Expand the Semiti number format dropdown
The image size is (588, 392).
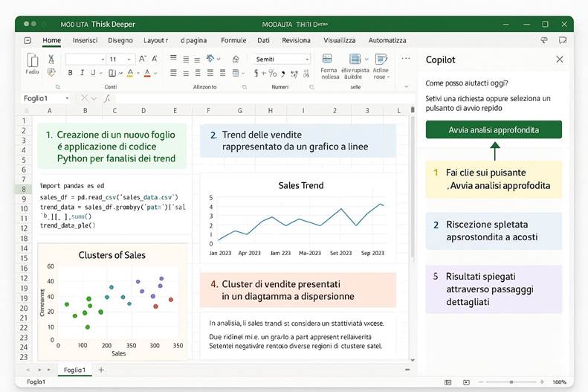click(x=306, y=59)
